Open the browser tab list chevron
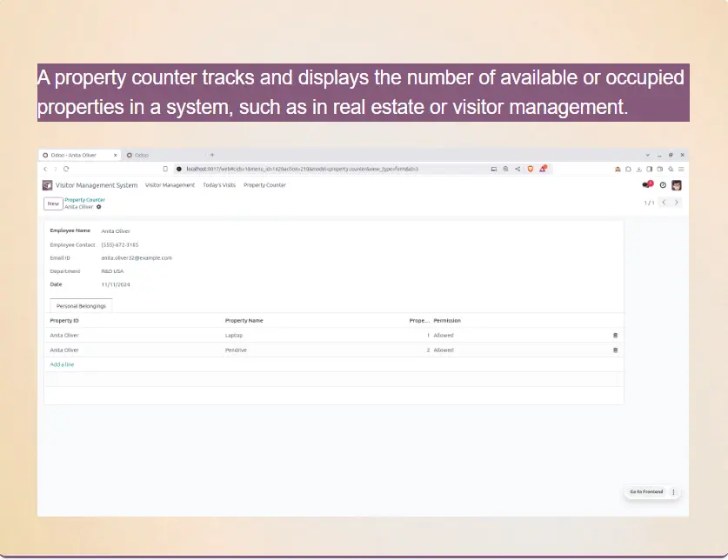Image resolution: width=728 pixels, height=560 pixels. tap(647, 155)
